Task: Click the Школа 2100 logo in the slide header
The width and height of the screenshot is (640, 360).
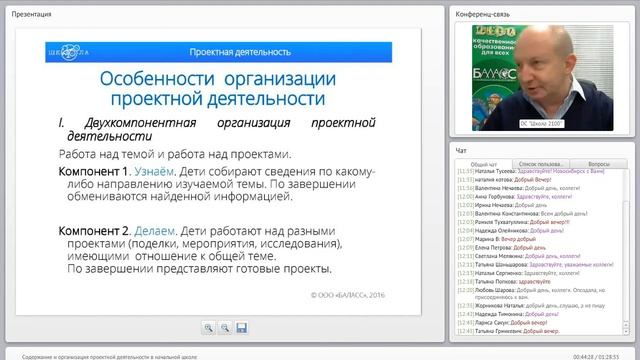Action: point(69,52)
